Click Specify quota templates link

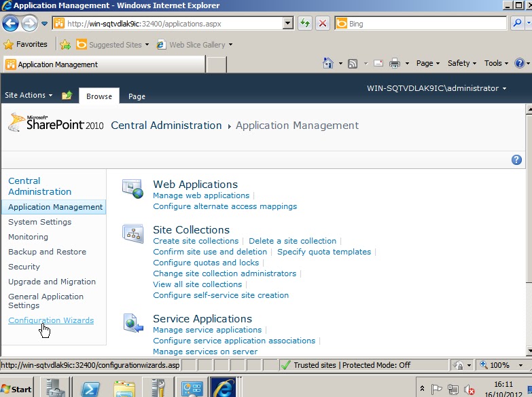click(x=324, y=252)
